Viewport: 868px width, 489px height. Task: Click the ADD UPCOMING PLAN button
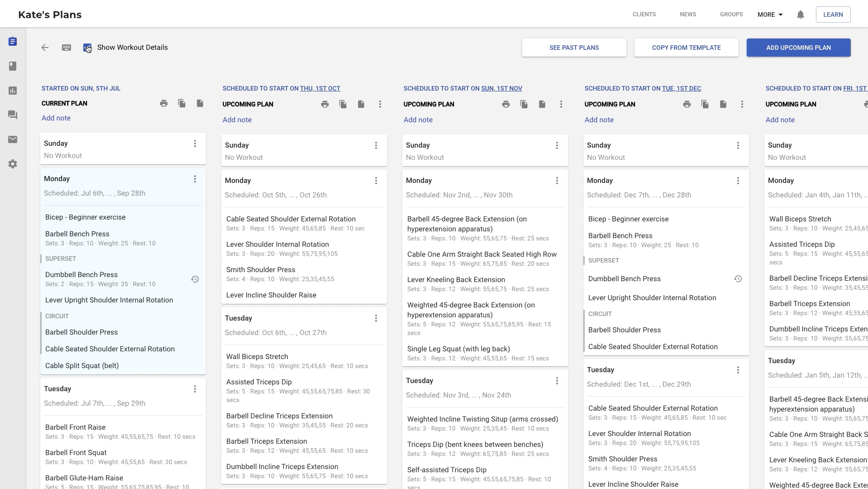pyautogui.click(x=798, y=48)
